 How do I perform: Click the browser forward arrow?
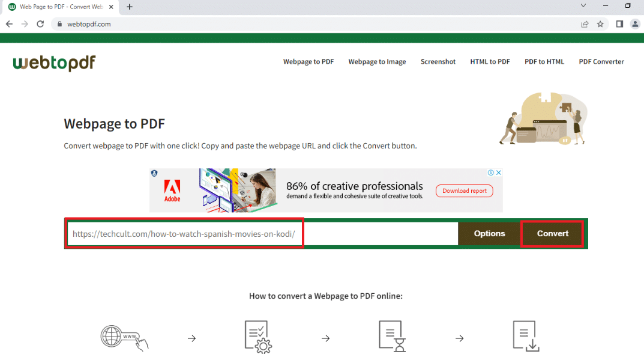click(x=25, y=24)
